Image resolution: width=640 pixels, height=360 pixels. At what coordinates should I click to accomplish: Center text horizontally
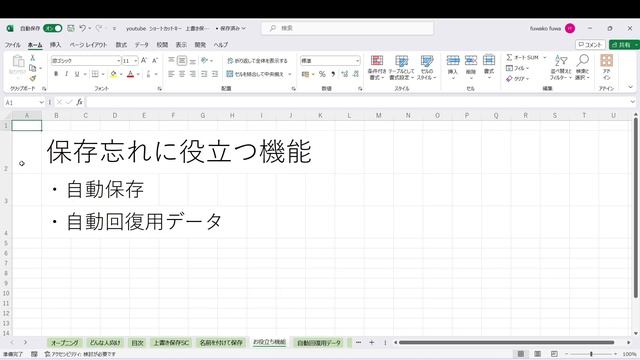(x=182, y=74)
